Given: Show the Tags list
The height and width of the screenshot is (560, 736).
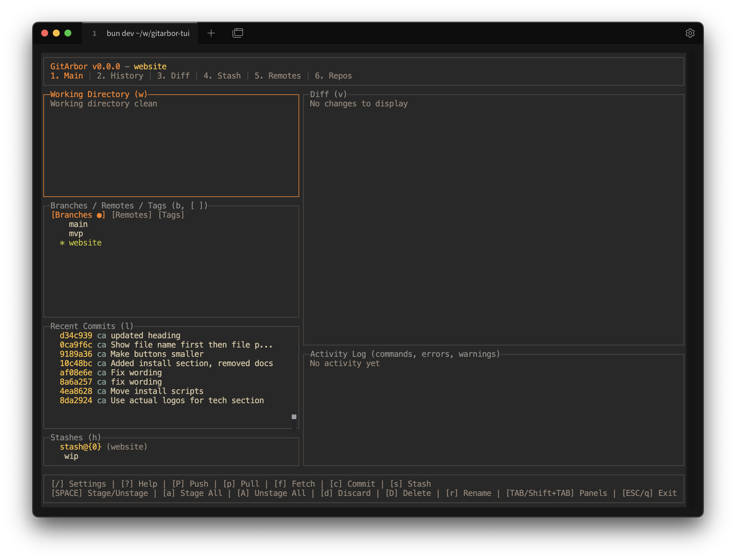Looking at the screenshot, I should coord(171,215).
